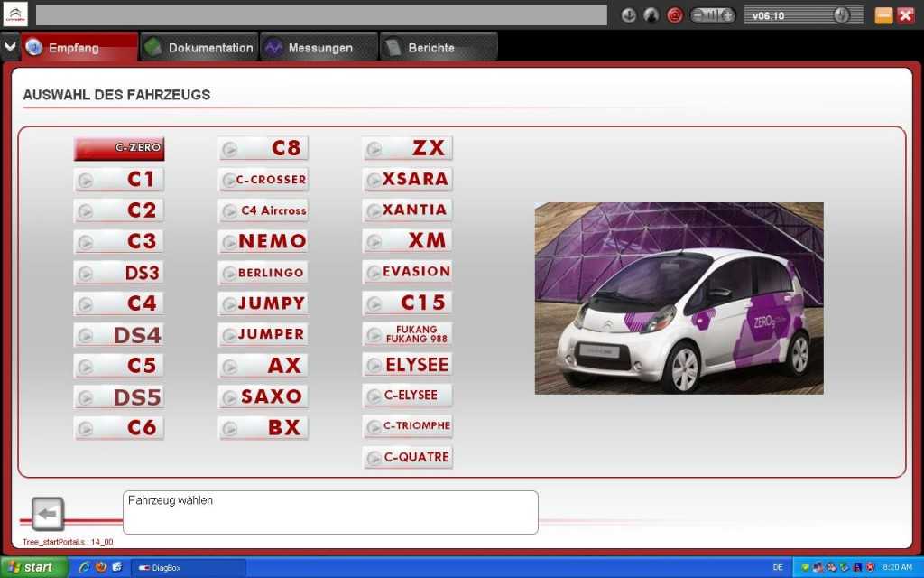924x578 pixels.
Task: Choose the C4 vehicle
Action: coord(119,303)
